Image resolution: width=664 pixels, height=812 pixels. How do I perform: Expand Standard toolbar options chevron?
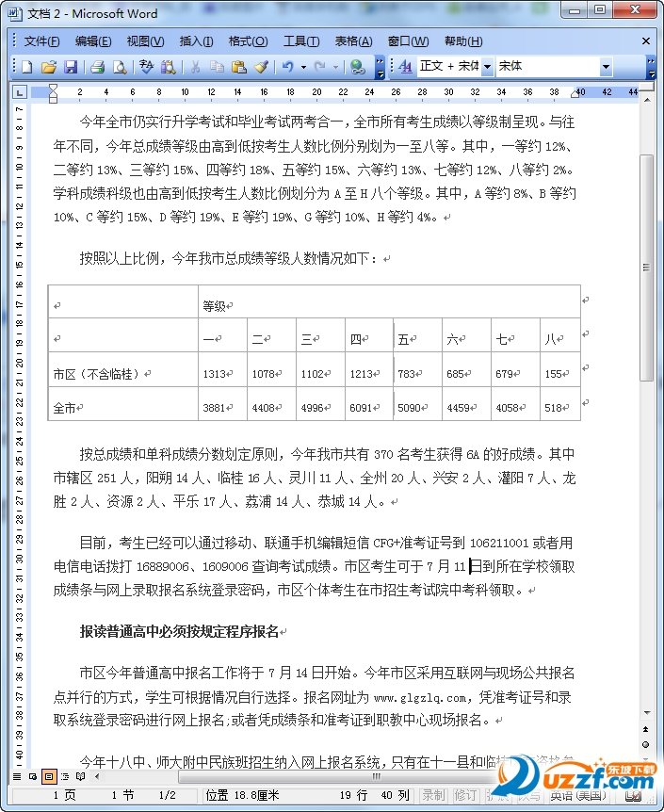point(381,67)
